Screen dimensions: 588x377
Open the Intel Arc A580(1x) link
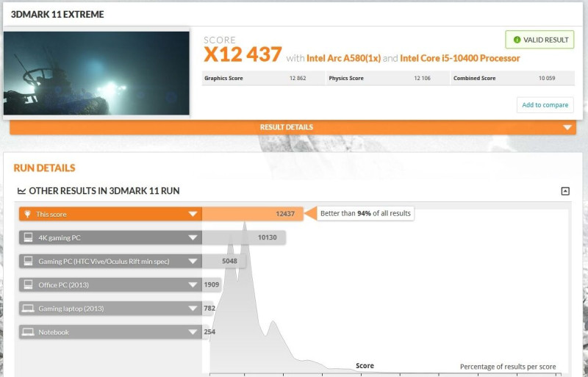(343, 58)
